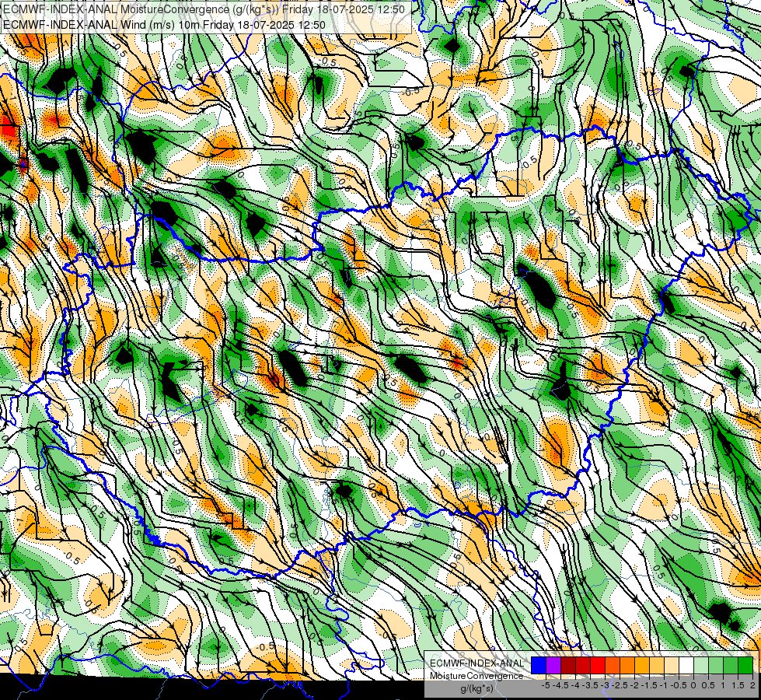
Task: Click the MoistureConvergence title line at top
Action: click(x=204, y=9)
